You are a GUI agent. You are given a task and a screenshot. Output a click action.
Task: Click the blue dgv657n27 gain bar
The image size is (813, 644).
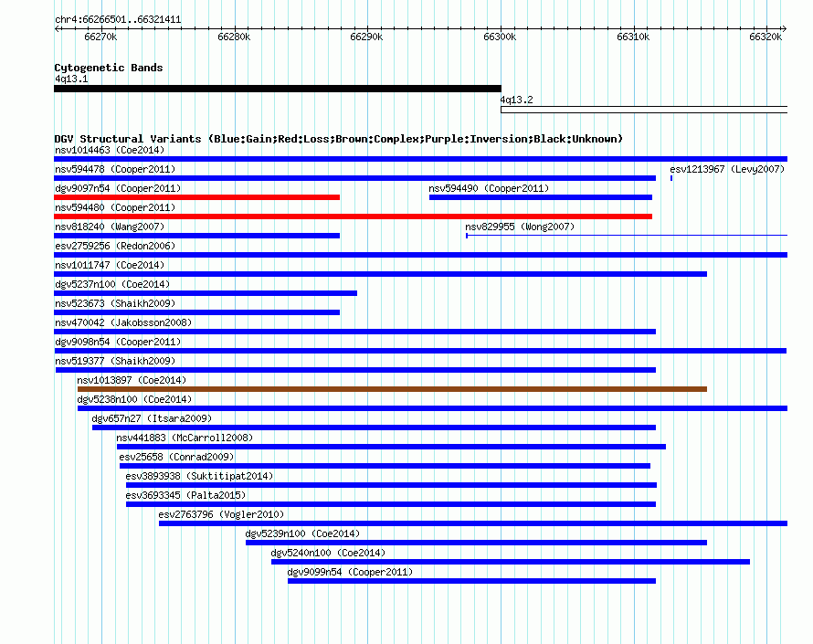point(374,428)
